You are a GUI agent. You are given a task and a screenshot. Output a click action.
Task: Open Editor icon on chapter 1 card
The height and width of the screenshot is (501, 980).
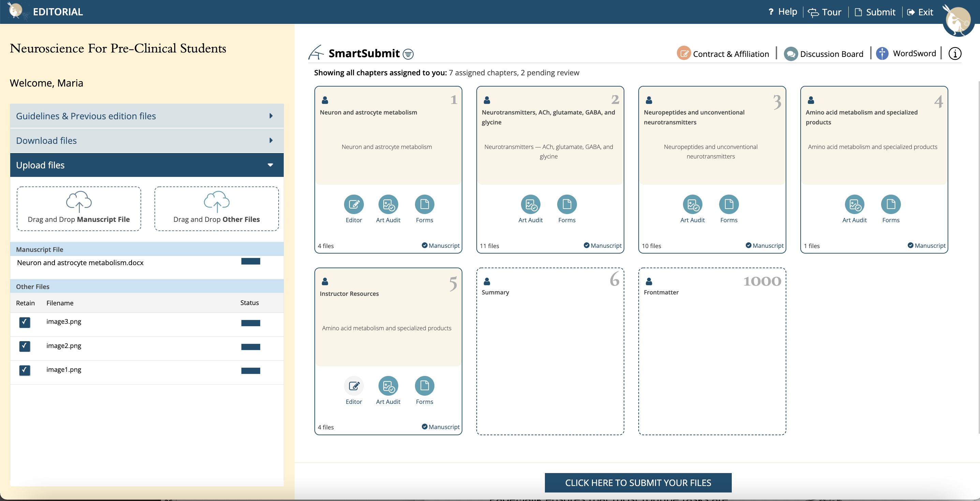(353, 204)
